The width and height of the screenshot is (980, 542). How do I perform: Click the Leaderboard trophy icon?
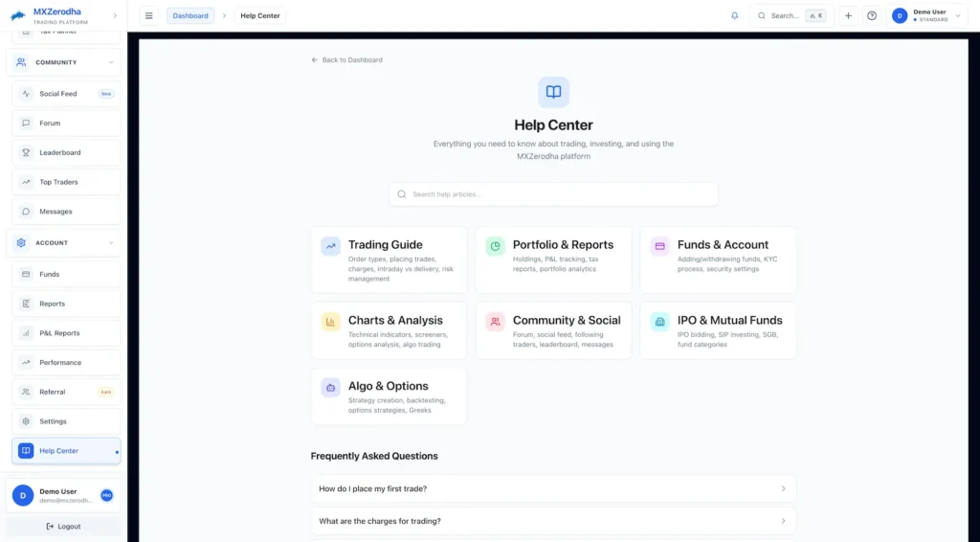(26, 152)
